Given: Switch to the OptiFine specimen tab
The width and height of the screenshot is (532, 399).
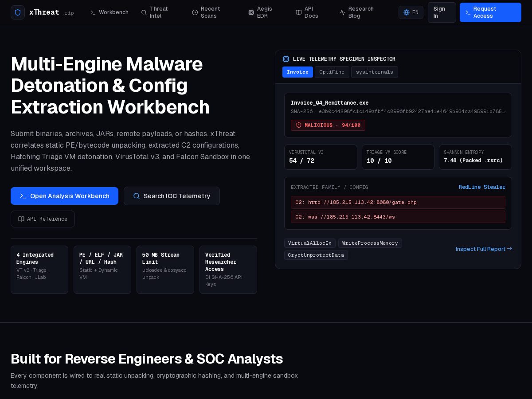Looking at the screenshot, I should pos(332,72).
